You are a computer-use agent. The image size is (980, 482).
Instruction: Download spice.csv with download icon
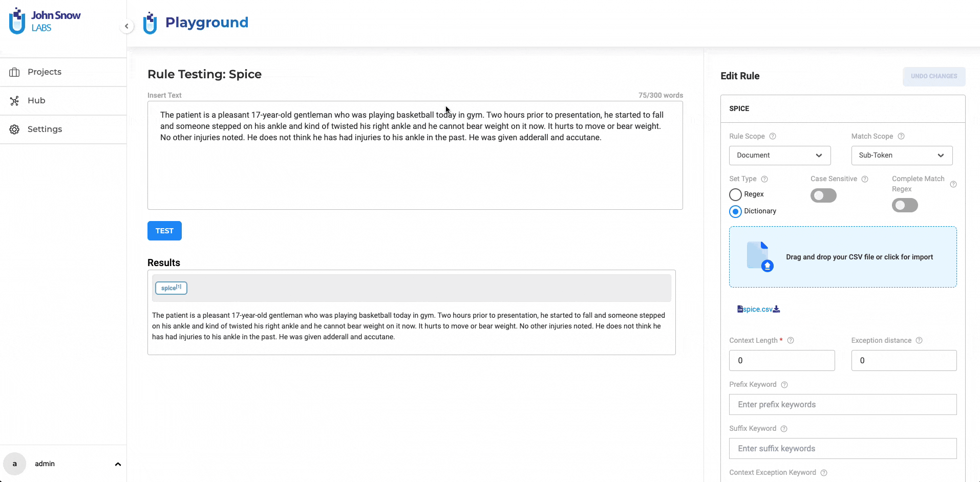(777, 309)
